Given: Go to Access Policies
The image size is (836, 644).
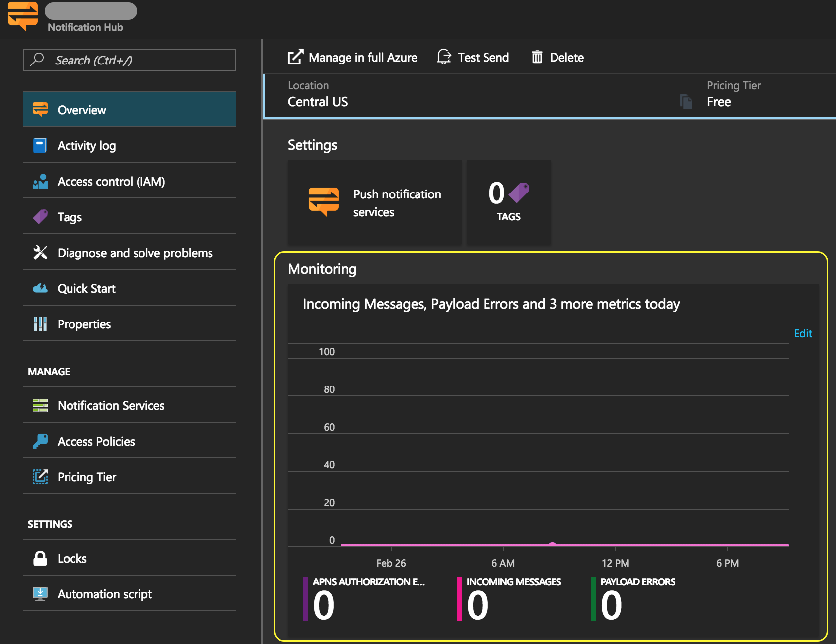Looking at the screenshot, I should coord(130,441).
